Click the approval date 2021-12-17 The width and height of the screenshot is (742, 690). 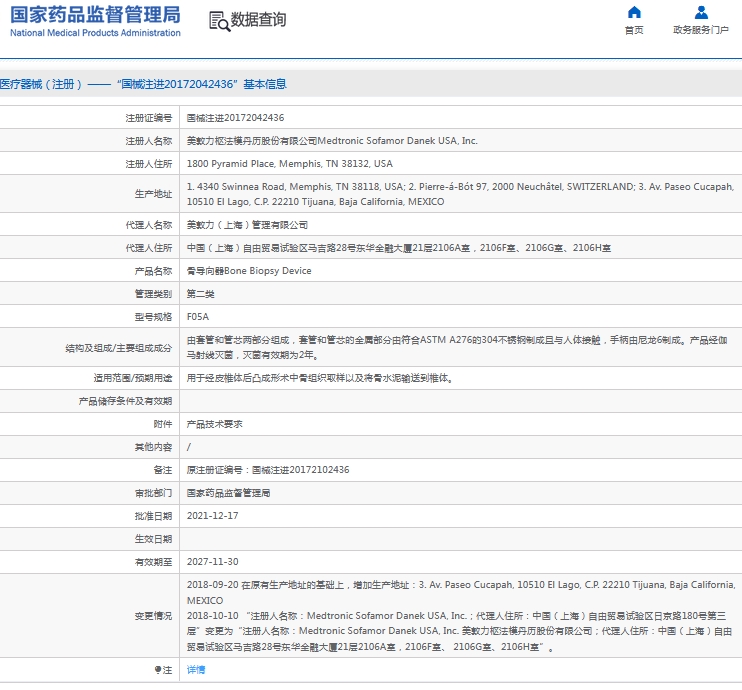(x=212, y=516)
